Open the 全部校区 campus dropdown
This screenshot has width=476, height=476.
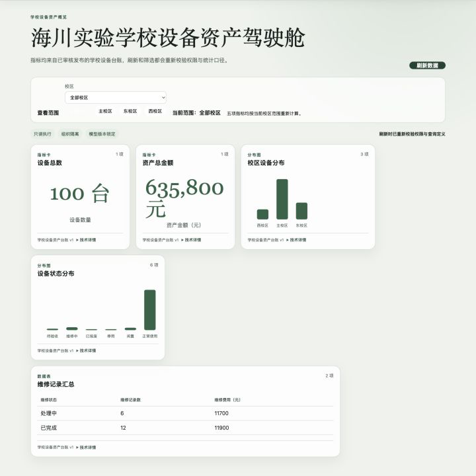[x=116, y=97]
